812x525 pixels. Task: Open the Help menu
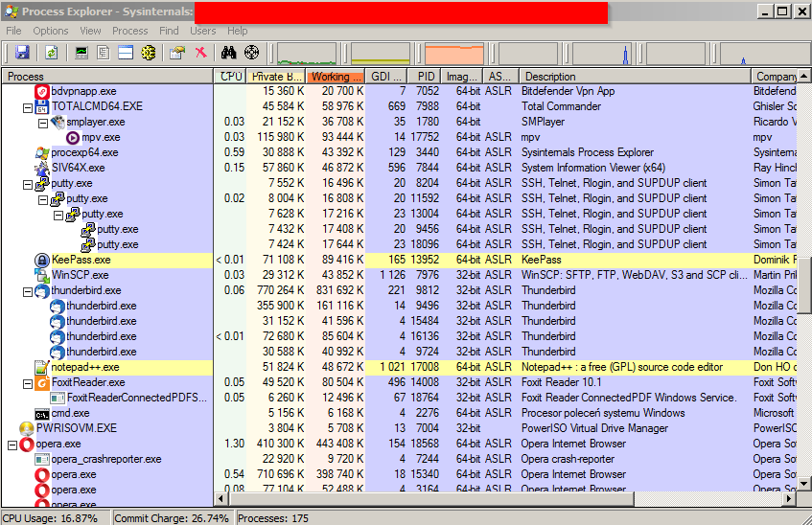237,31
